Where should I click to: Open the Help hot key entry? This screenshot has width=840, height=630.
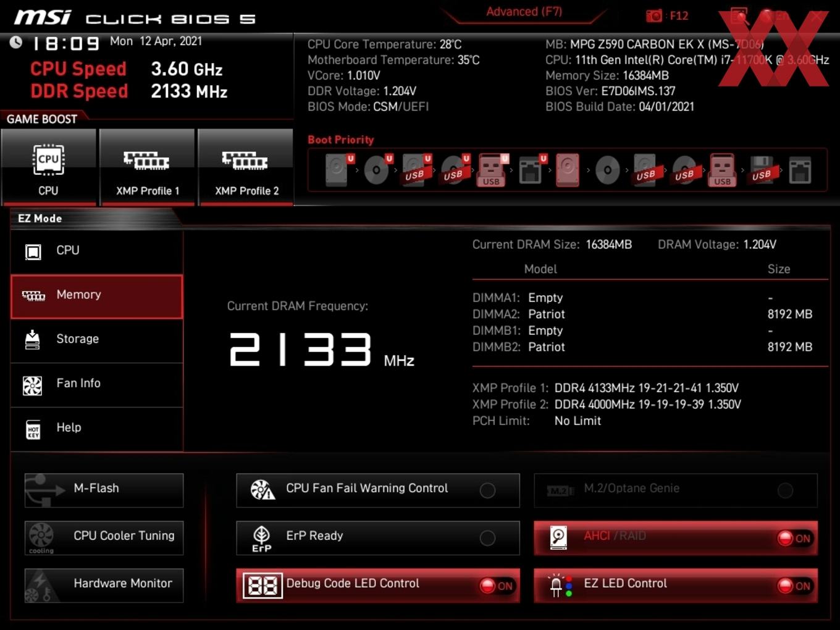pyautogui.click(x=97, y=429)
